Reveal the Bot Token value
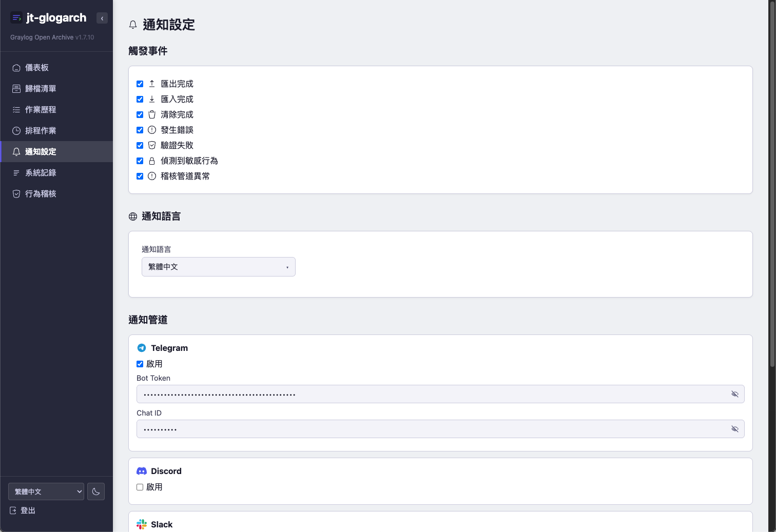Image resolution: width=776 pixels, height=532 pixels. click(735, 394)
